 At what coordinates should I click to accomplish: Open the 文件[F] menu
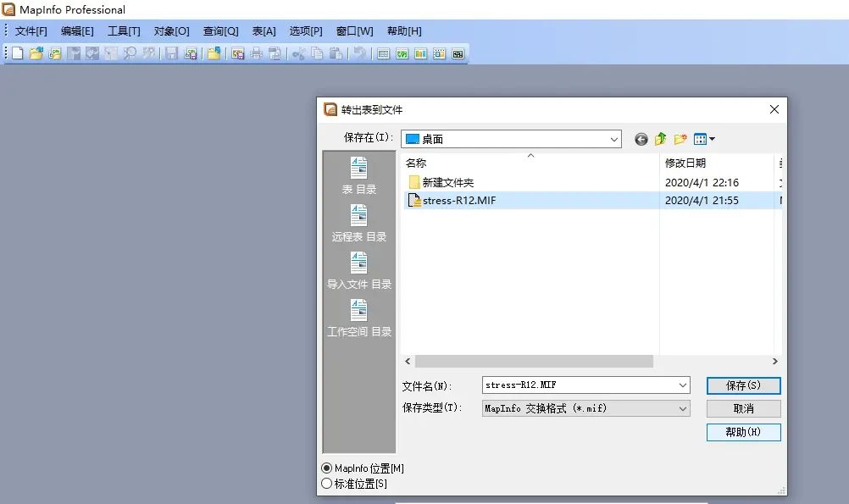tap(31, 30)
